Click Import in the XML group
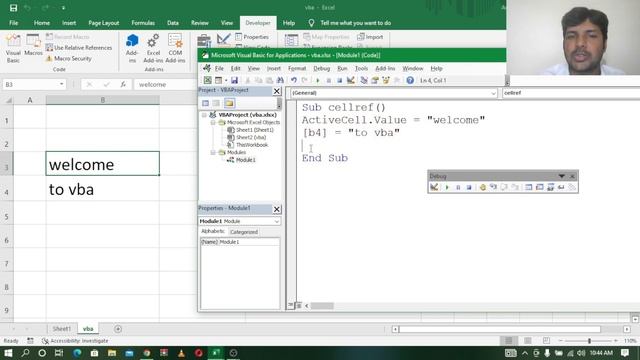 [x=370, y=37]
